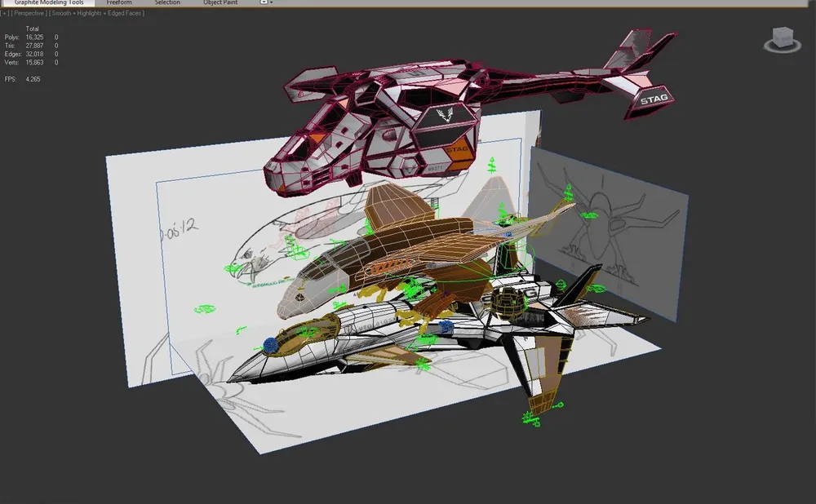Click the ViewCube compass ring
Viewport: 816px width, 504px height.
pos(783,47)
